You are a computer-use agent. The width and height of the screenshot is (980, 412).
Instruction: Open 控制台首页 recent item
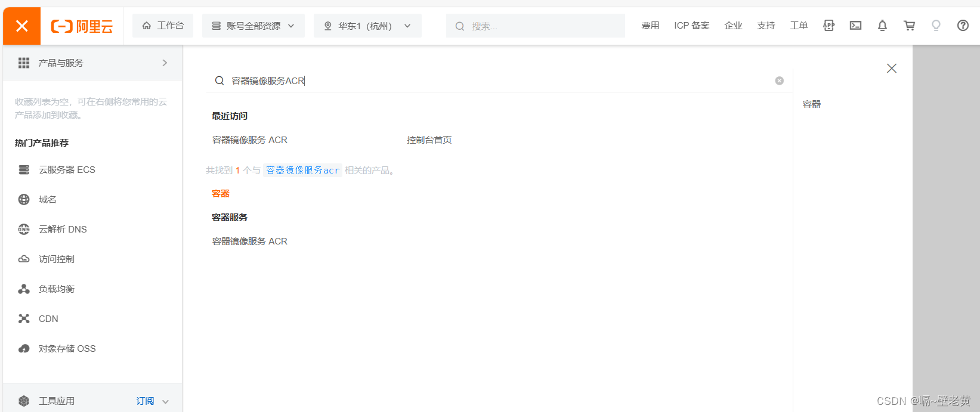pos(429,140)
